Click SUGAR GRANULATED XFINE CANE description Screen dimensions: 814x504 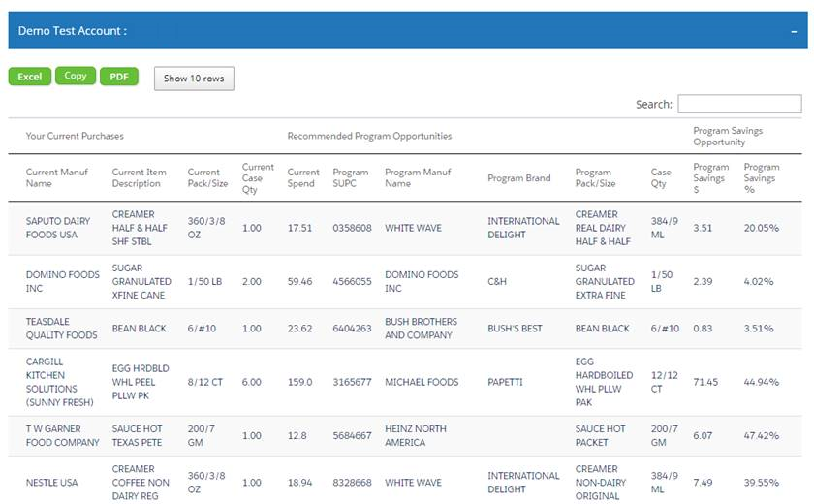coord(141,281)
